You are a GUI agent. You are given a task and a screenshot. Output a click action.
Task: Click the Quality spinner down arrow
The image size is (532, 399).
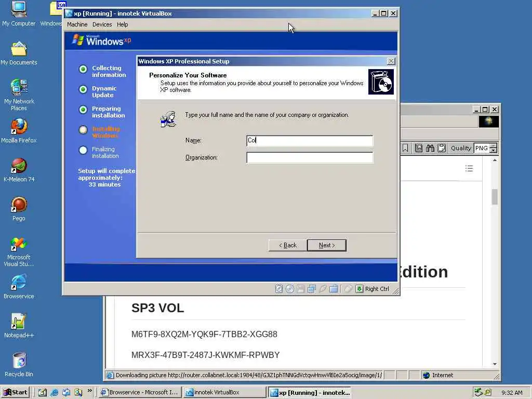pyautogui.click(x=494, y=150)
